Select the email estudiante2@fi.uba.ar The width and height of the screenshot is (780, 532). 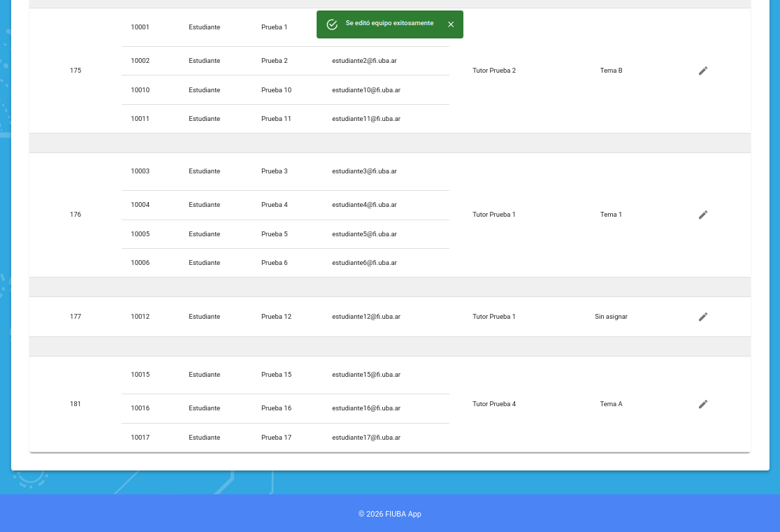pos(364,61)
